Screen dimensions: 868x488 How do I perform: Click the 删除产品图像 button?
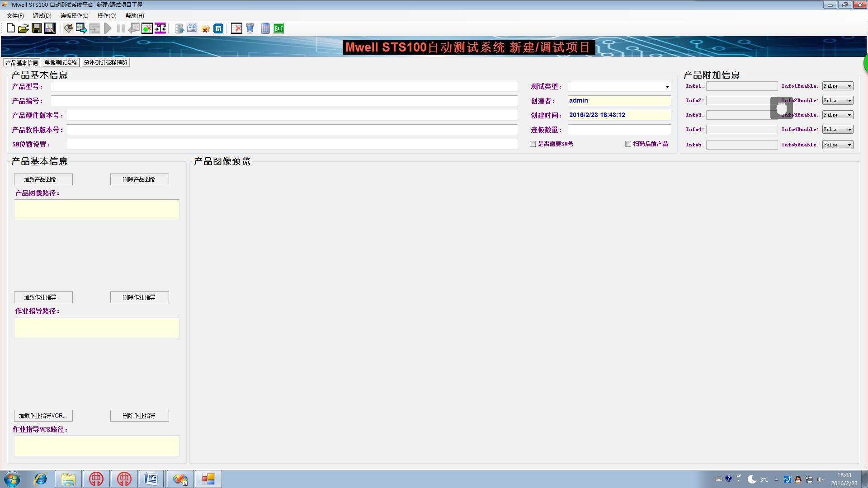pos(140,179)
